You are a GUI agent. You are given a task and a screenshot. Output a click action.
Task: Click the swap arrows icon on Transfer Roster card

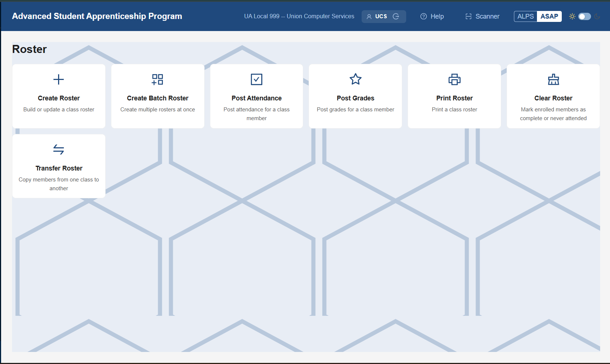tap(58, 149)
